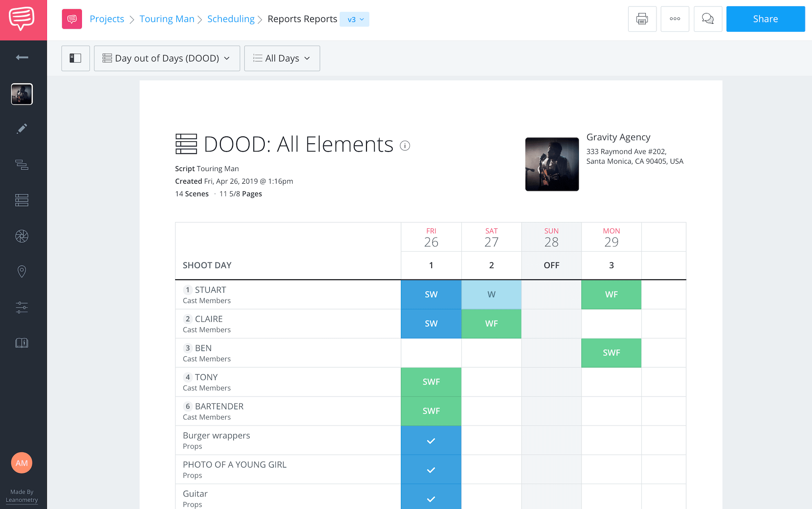The width and height of the screenshot is (812, 509).
Task: Click the print icon button
Action: point(642,19)
